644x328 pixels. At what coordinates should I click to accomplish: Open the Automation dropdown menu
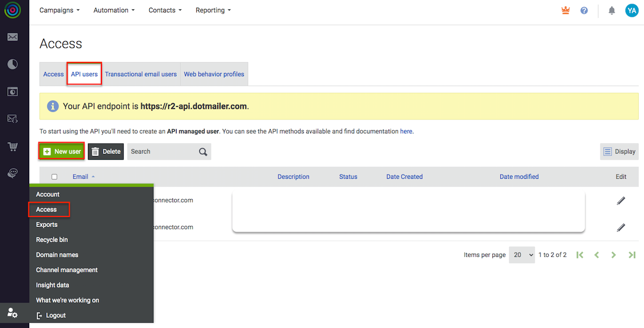tap(114, 10)
